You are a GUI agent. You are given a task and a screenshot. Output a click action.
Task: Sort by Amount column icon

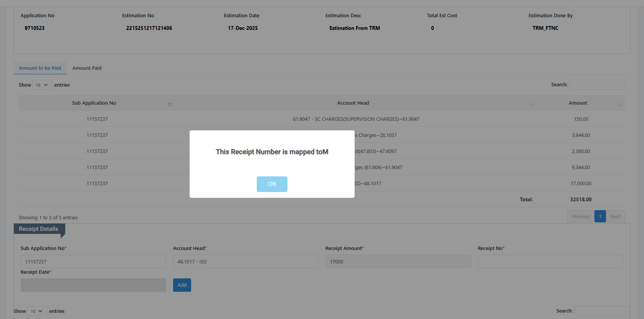pyautogui.click(x=619, y=104)
